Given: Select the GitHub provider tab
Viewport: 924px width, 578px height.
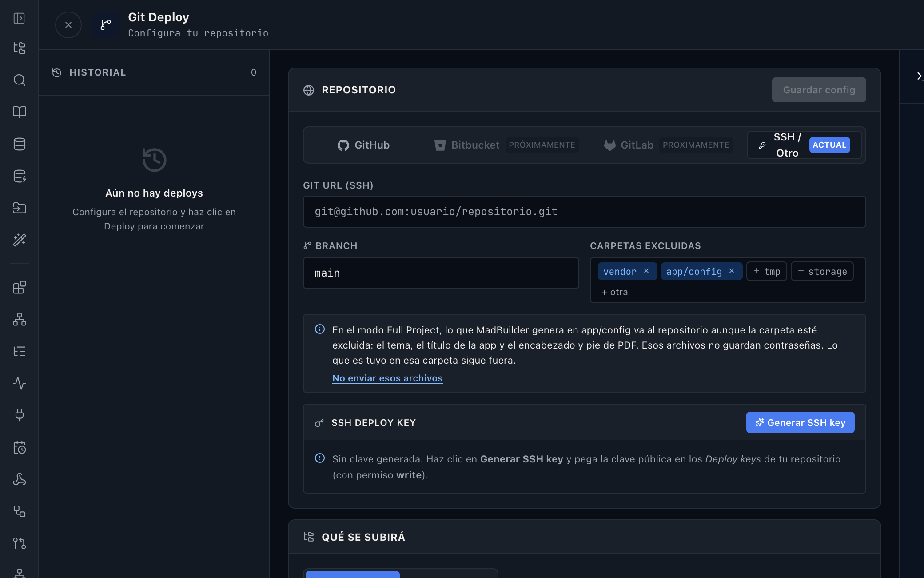Looking at the screenshot, I should pyautogui.click(x=363, y=145).
